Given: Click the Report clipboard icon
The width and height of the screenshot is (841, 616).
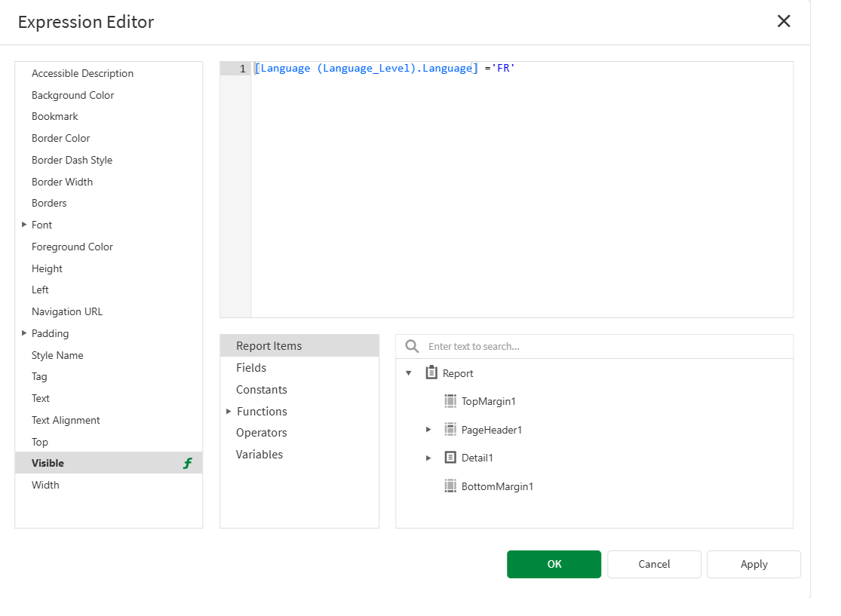Looking at the screenshot, I should click(431, 372).
